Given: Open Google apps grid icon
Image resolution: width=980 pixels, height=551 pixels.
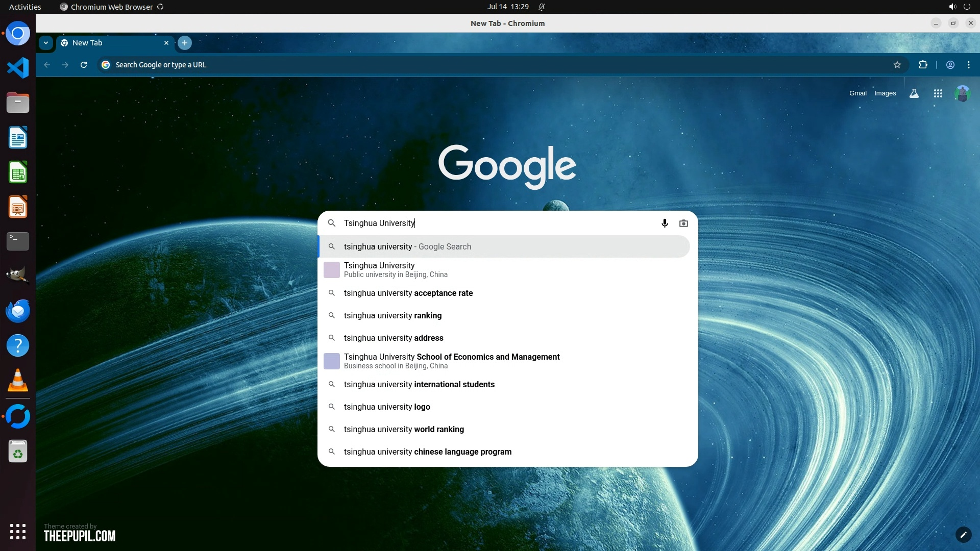Looking at the screenshot, I should (x=938, y=93).
